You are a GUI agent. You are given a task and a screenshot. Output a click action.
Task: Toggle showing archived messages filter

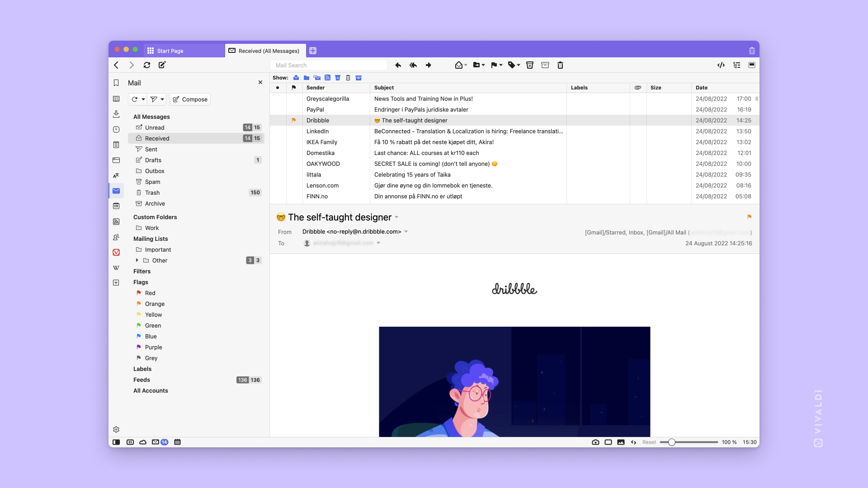tap(359, 78)
